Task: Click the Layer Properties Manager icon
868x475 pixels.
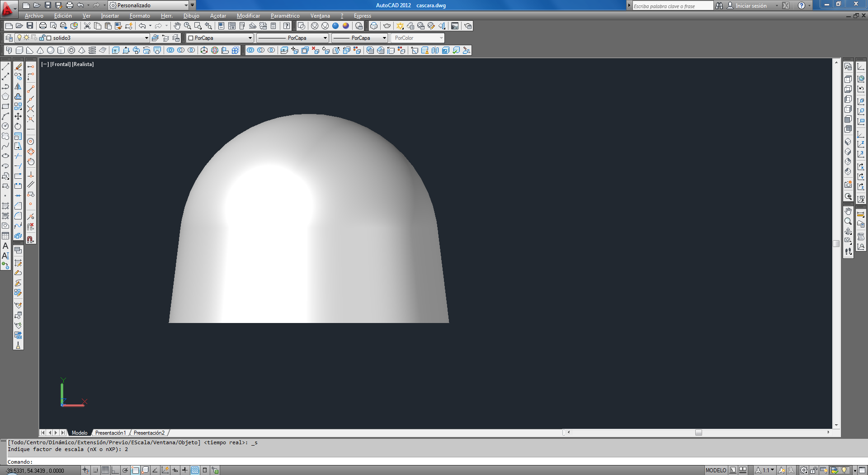Action: pyautogui.click(x=9, y=38)
